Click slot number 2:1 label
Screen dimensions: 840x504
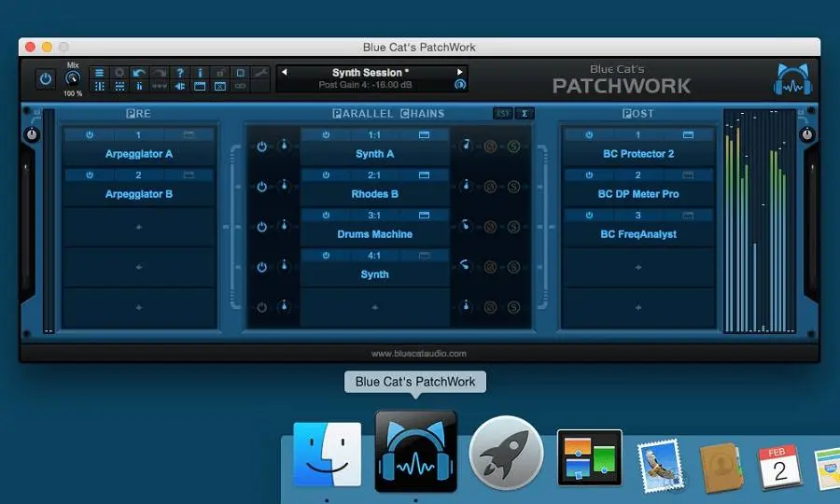[374, 175]
